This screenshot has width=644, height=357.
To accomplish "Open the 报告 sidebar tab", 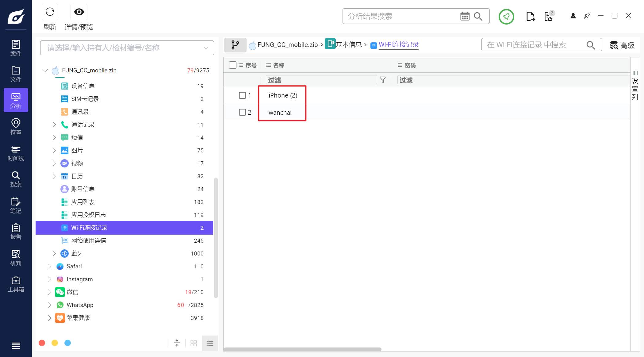I will click(16, 232).
